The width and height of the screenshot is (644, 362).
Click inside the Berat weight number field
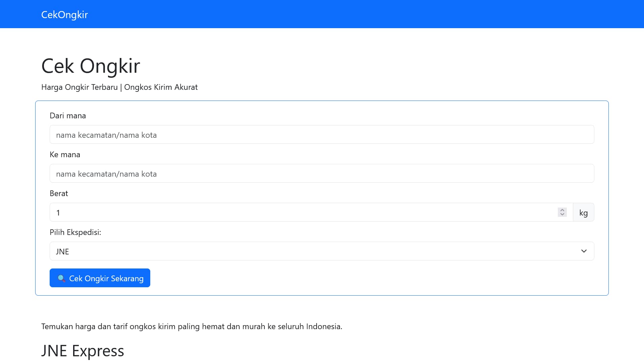(302, 212)
